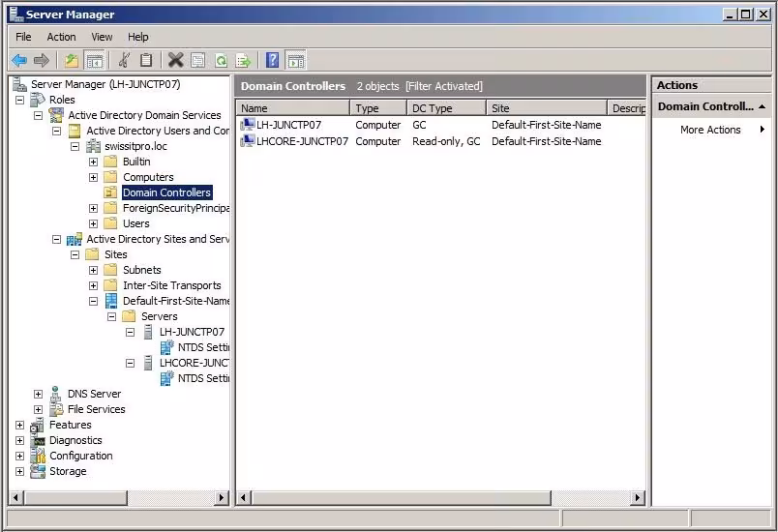The image size is (778, 532).
Task: Click the Export List toolbar icon
Action: (x=244, y=60)
